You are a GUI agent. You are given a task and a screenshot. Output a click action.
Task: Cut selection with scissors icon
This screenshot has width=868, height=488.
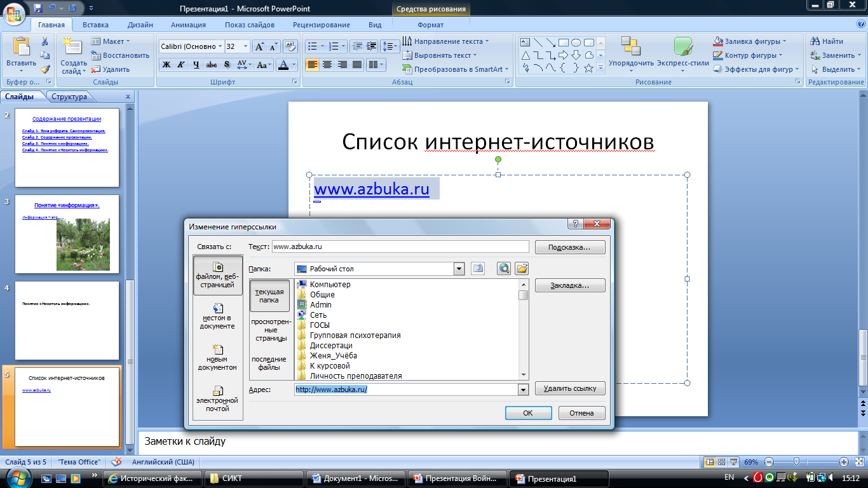click(x=45, y=41)
